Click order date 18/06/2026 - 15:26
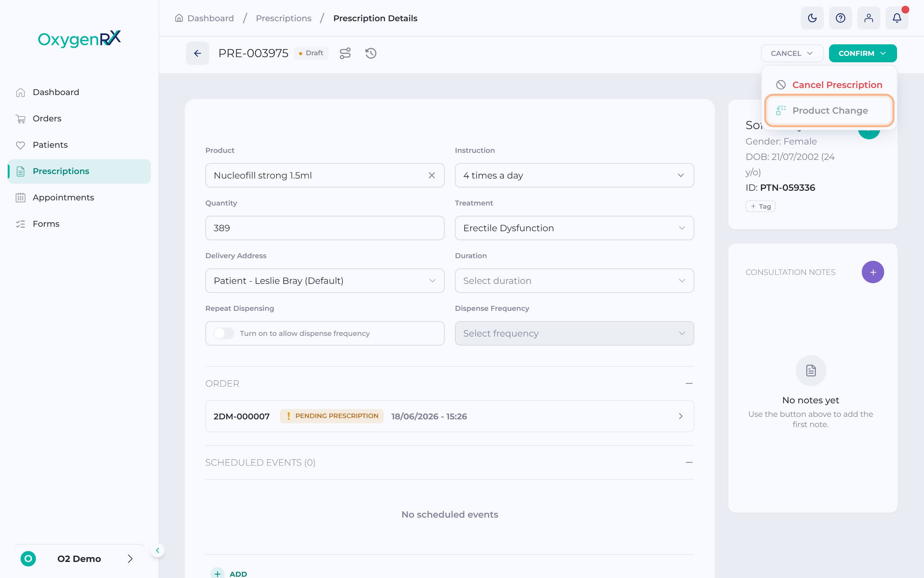 pyautogui.click(x=429, y=416)
